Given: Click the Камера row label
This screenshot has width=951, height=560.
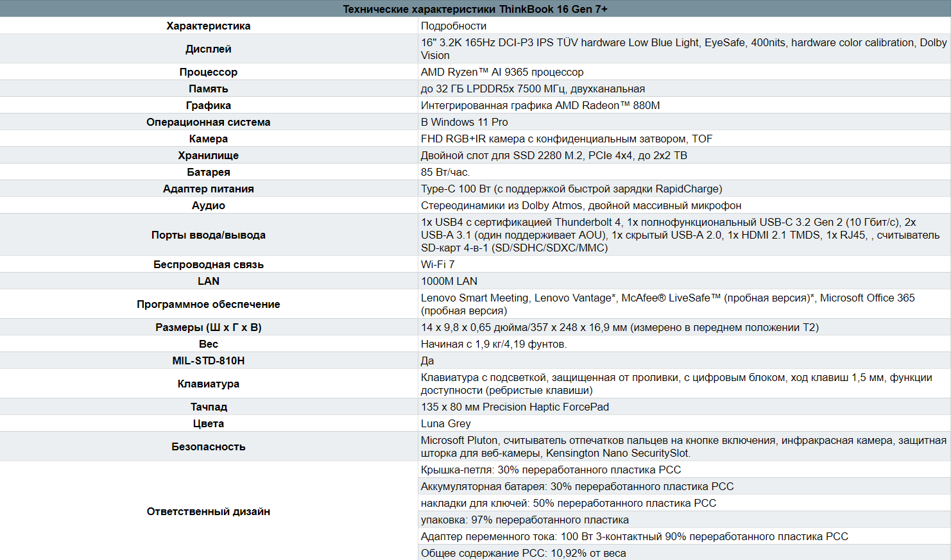Looking at the screenshot, I should click(207, 139).
